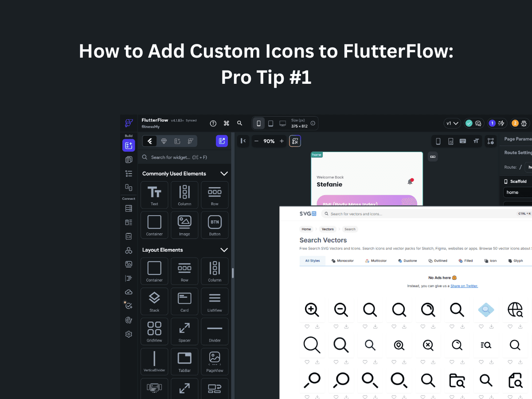Select the Image widget tile
This screenshot has width=532, height=399.
pyautogui.click(x=184, y=225)
